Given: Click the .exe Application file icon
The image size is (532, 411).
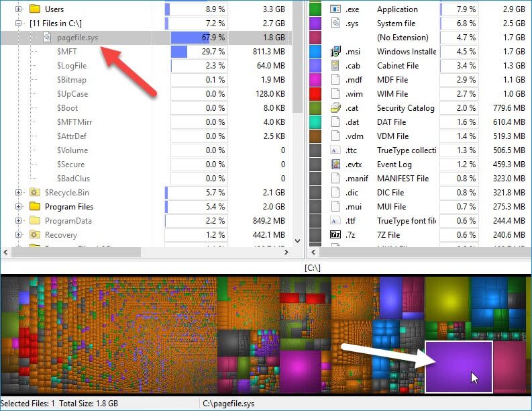Looking at the screenshot, I should pyautogui.click(x=335, y=9).
